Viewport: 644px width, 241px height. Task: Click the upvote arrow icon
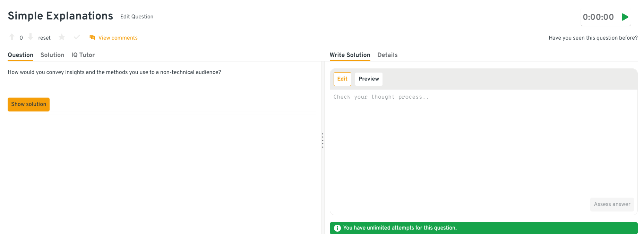tap(12, 37)
